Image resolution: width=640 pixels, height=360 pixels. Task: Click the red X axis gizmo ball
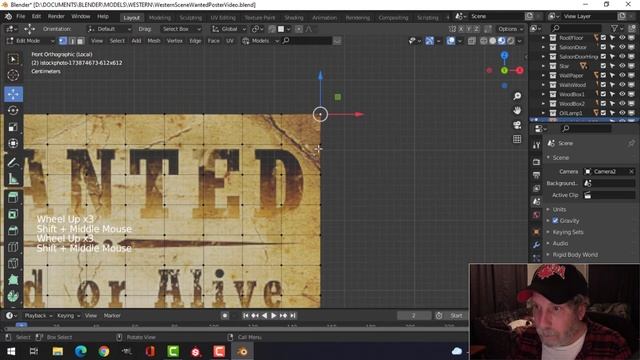click(519, 70)
